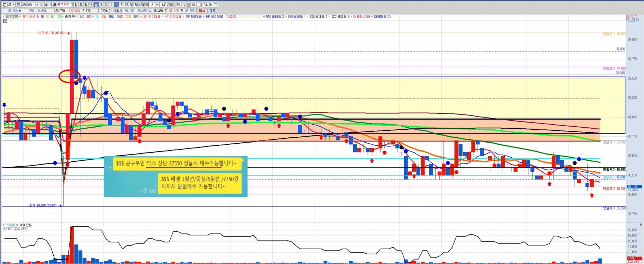The image size is (644, 264).
Task: Choose the 30-minute interval button
Action: click(x=131, y=5)
